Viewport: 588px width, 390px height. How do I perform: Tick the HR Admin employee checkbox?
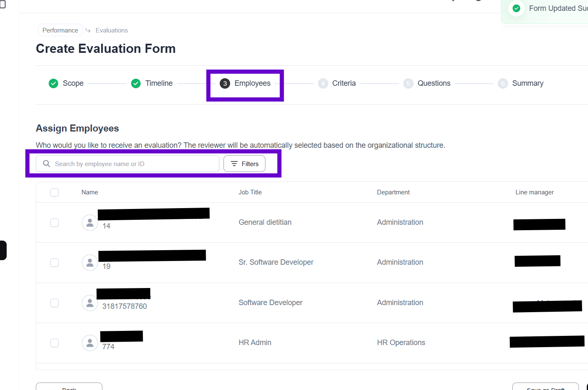(x=55, y=343)
